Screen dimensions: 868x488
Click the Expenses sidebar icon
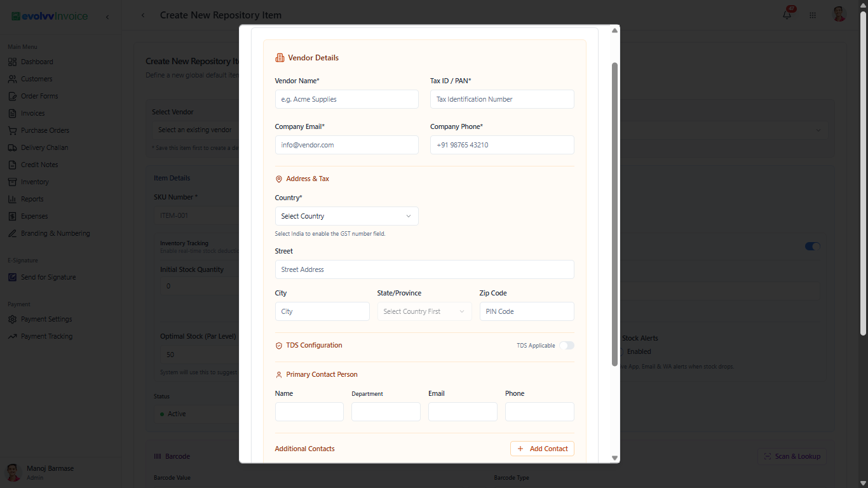[12, 216]
